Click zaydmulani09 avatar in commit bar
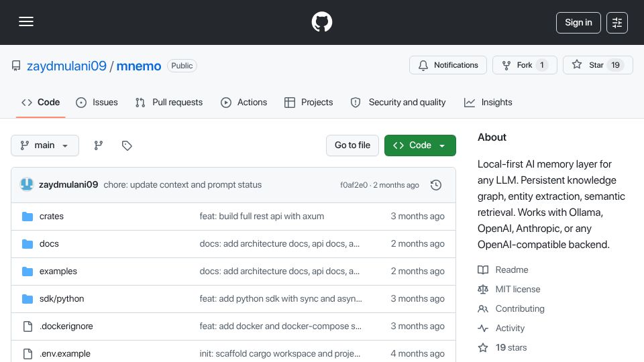The height and width of the screenshot is (362, 644). pyautogui.click(x=27, y=185)
